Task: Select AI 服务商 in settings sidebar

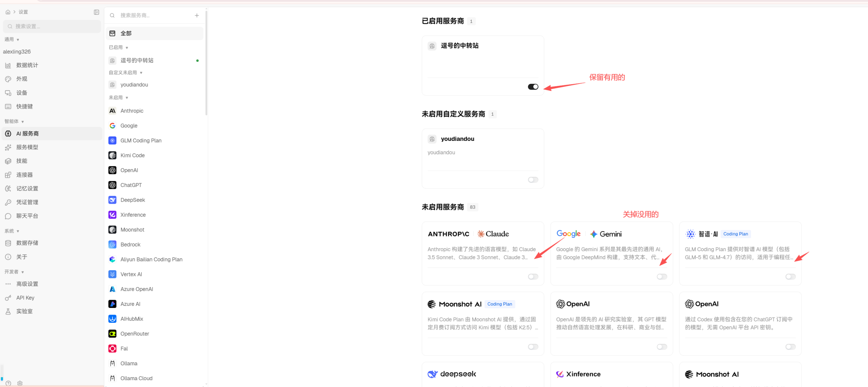Action: pyautogui.click(x=52, y=134)
